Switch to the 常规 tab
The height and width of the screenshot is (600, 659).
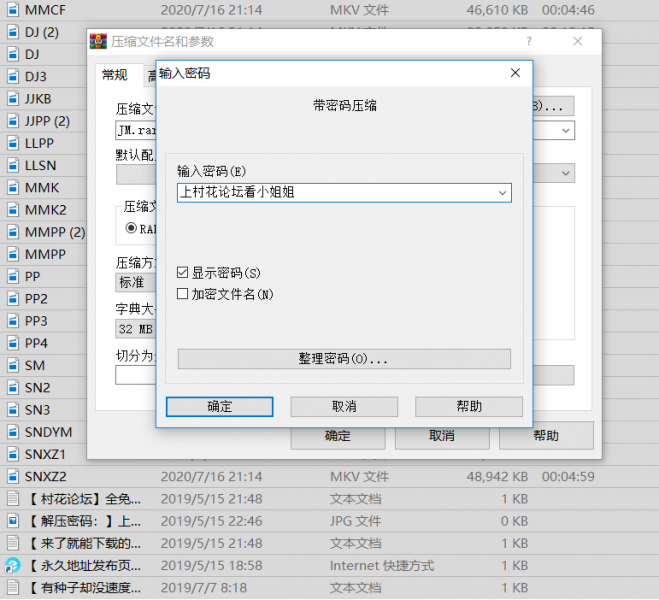point(115,75)
